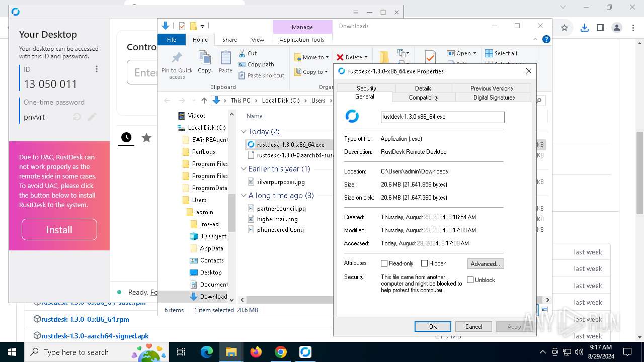Select silverpurposes.jpg file
This screenshot has width=644, height=362.
[281, 182]
